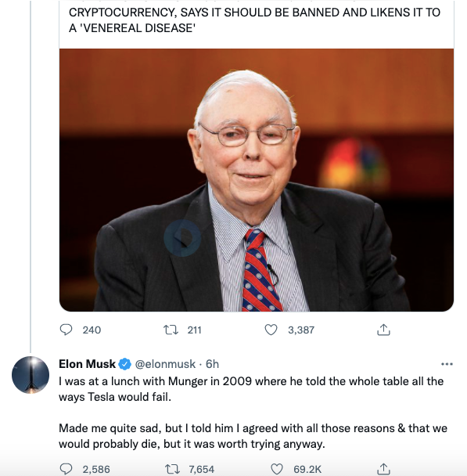Open replies on tweet with 240 comments
The image size is (467, 476).
click(66, 330)
